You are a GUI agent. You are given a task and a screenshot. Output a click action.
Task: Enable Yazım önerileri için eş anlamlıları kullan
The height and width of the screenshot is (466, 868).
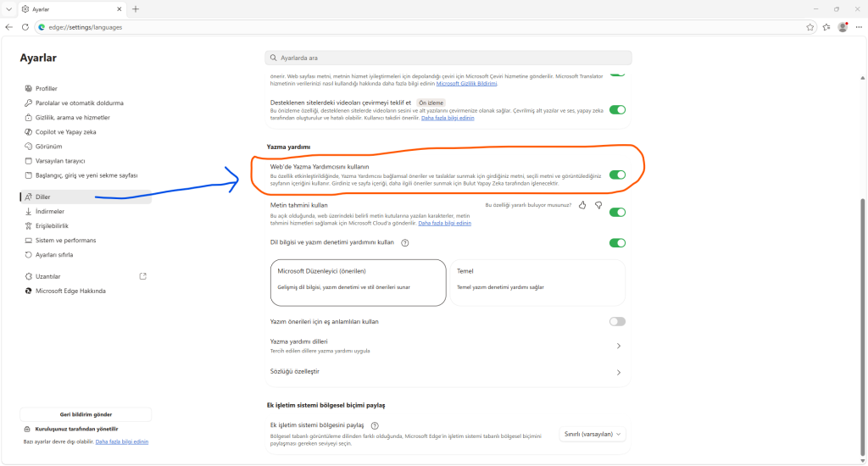click(617, 322)
